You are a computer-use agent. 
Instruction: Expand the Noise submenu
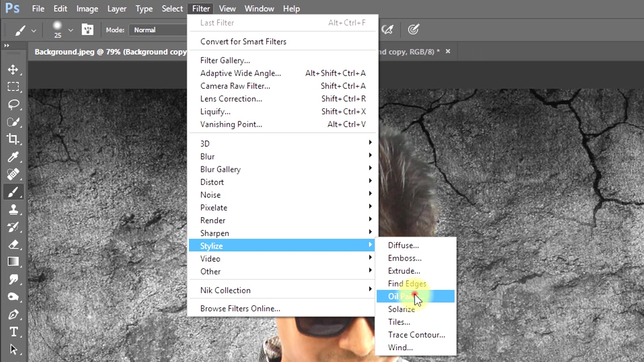pos(283,195)
